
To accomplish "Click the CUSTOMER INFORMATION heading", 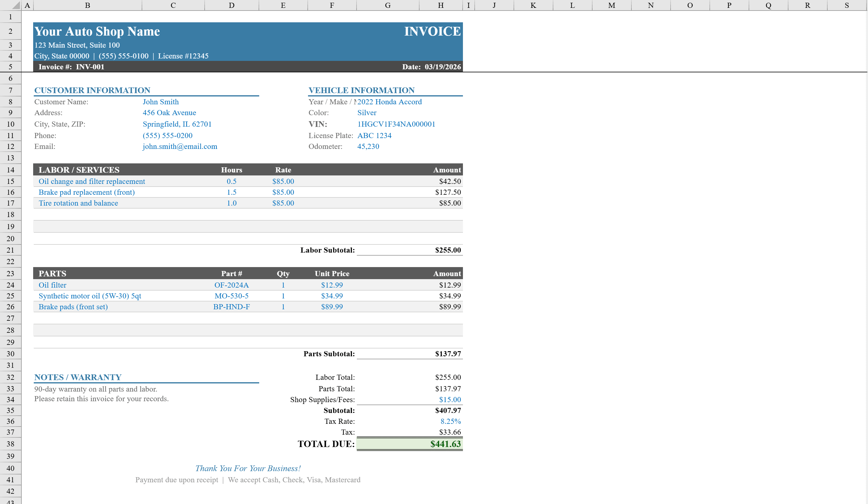I will pyautogui.click(x=92, y=90).
